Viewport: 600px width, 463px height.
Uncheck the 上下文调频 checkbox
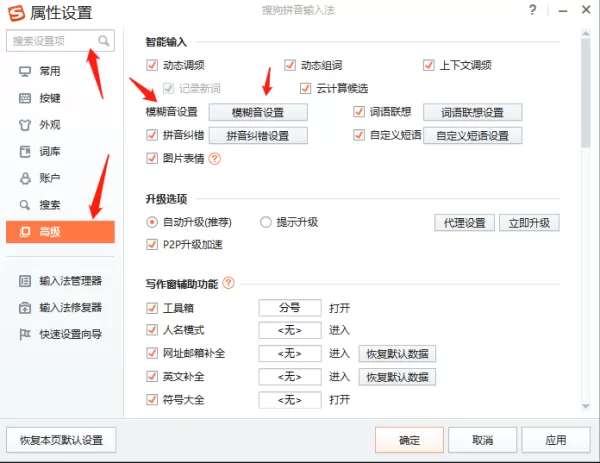pos(429,65)
